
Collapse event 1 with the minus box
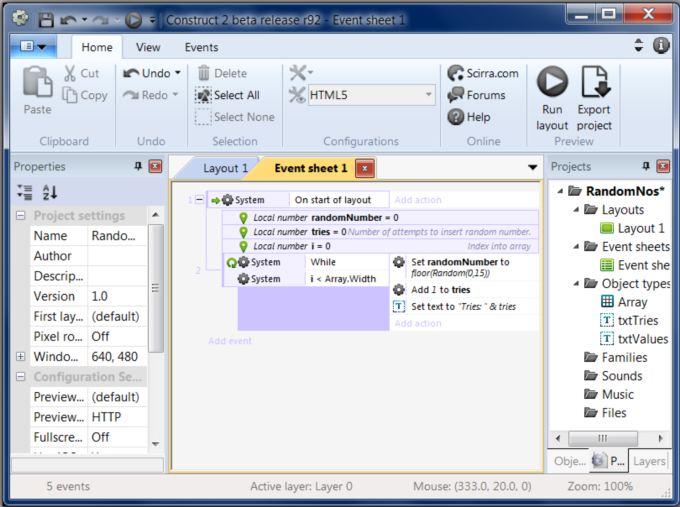[x=199, y=200]
